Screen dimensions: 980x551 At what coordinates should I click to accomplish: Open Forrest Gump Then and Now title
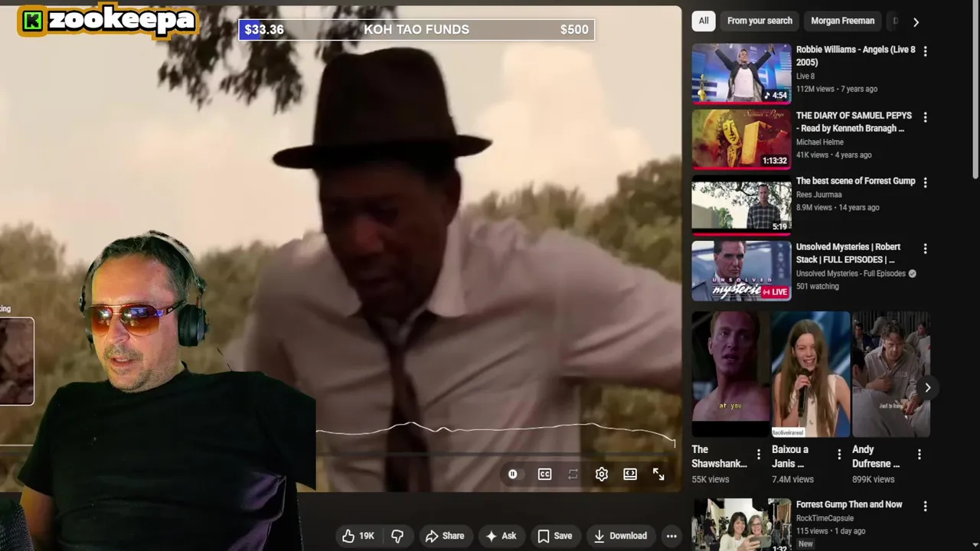coord(849,504)
